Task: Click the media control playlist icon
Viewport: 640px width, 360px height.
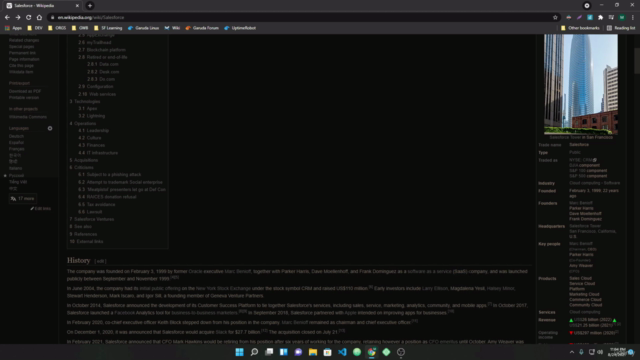Action: (x=611, y=18)
